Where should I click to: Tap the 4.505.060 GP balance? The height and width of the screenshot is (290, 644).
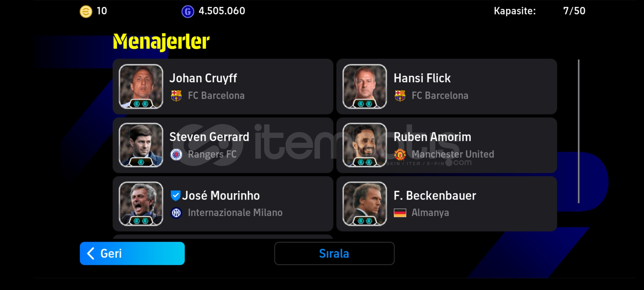222,11
